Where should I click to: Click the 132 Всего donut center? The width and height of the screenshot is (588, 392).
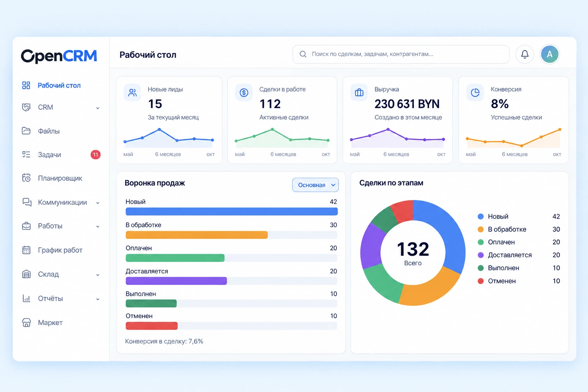pos(413,253)
